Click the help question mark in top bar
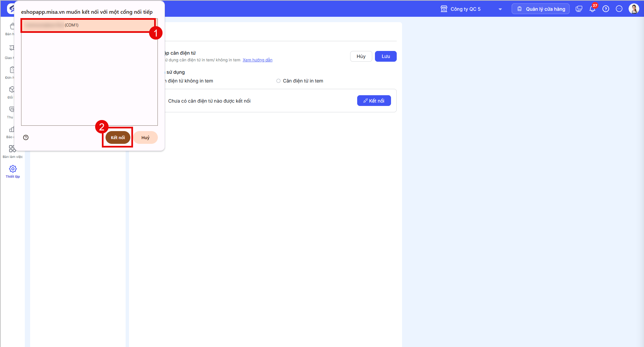Image resolution: width=644 pixels, height=347 pixels. (606, 9)
